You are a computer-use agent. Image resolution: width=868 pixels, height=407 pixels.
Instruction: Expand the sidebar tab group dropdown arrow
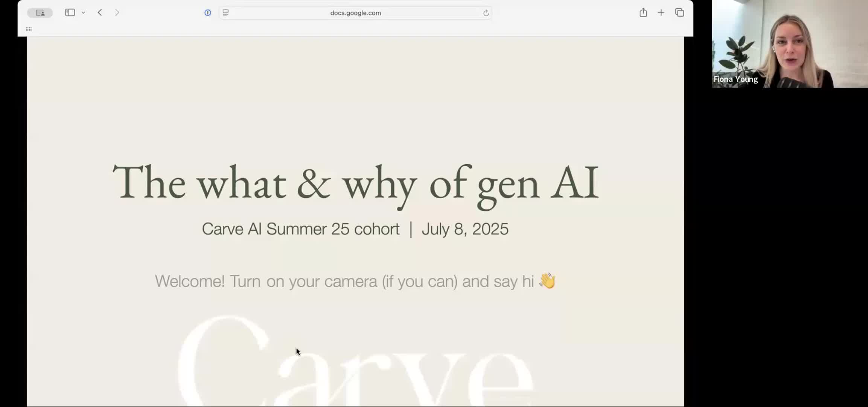[x=84, y=13]
